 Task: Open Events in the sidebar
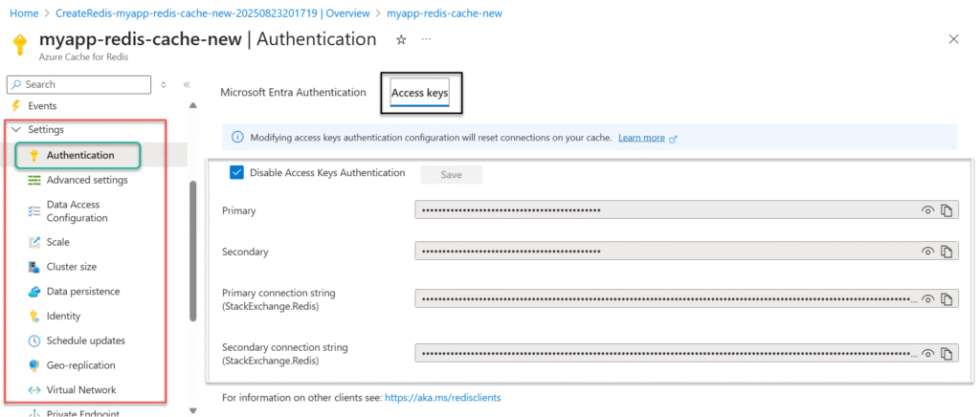pyautogui.click(x=42, y=106)
